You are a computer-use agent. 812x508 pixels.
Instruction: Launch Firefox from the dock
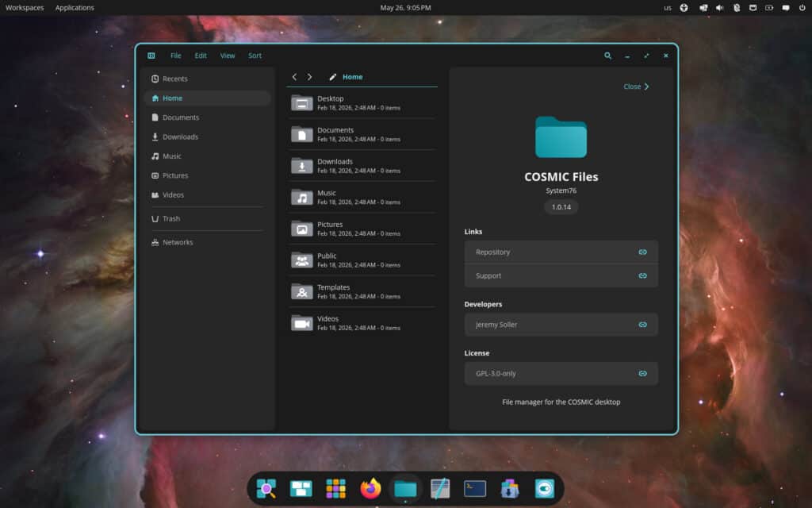pos(370,488)
